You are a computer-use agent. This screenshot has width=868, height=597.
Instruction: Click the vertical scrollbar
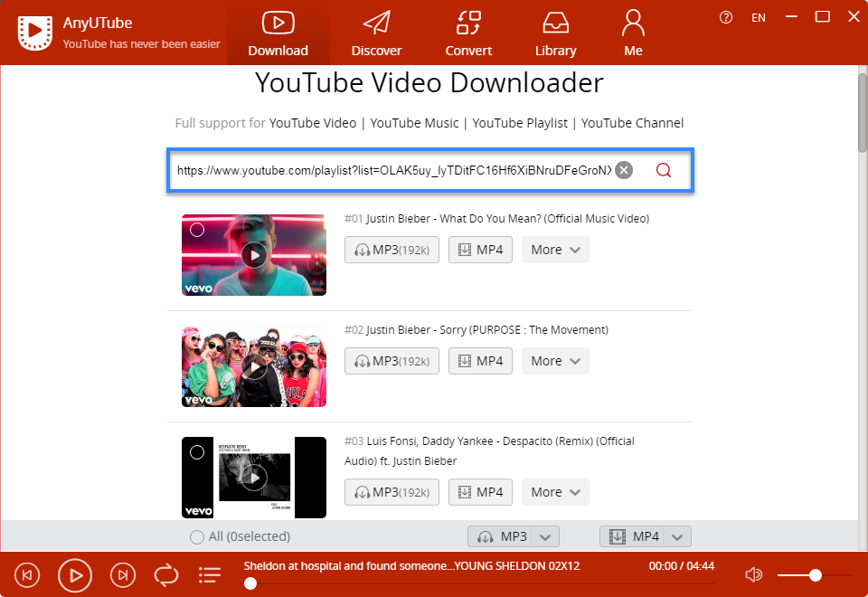pyautogui.click(x=863, y=112)
